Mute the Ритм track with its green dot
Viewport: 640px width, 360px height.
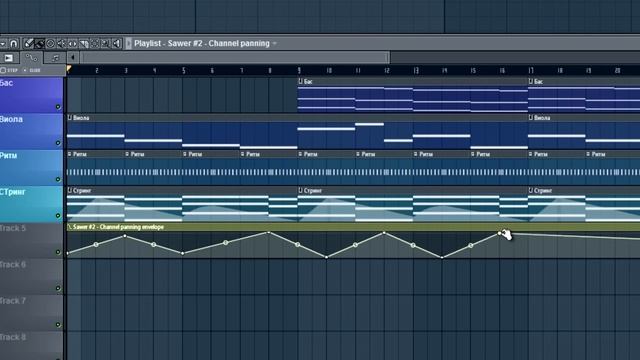(x=58, y=179)
